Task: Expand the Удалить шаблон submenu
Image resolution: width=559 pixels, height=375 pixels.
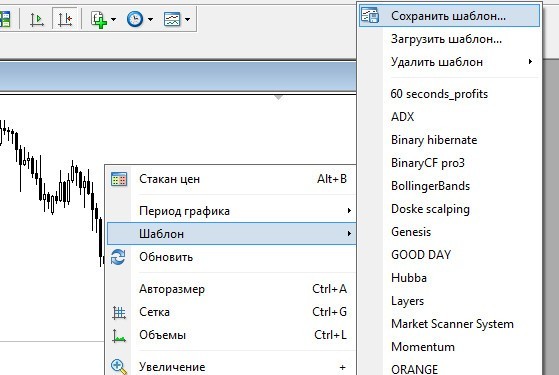Action: click(449, 62)
